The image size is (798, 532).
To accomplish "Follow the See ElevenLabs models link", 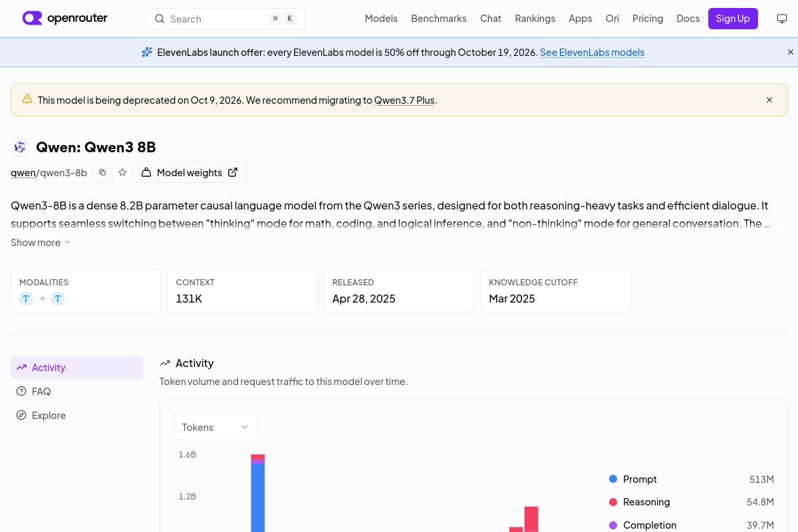I will 592,52.
